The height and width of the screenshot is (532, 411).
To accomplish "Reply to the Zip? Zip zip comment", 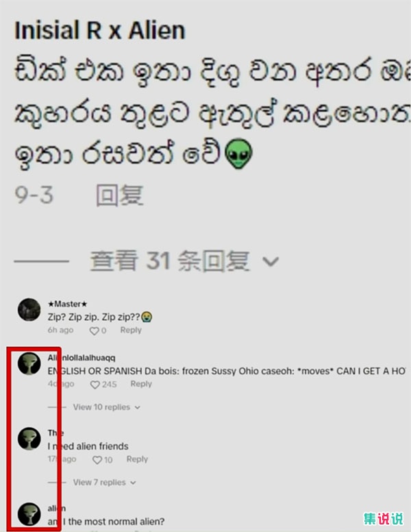I will point(131,330).
